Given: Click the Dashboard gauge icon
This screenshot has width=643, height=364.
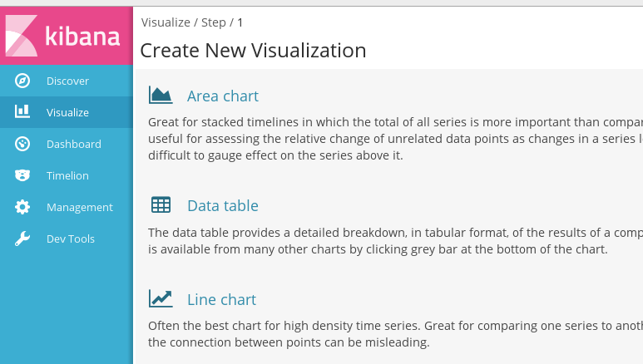Looking at the screenshot, I should 22,144.
